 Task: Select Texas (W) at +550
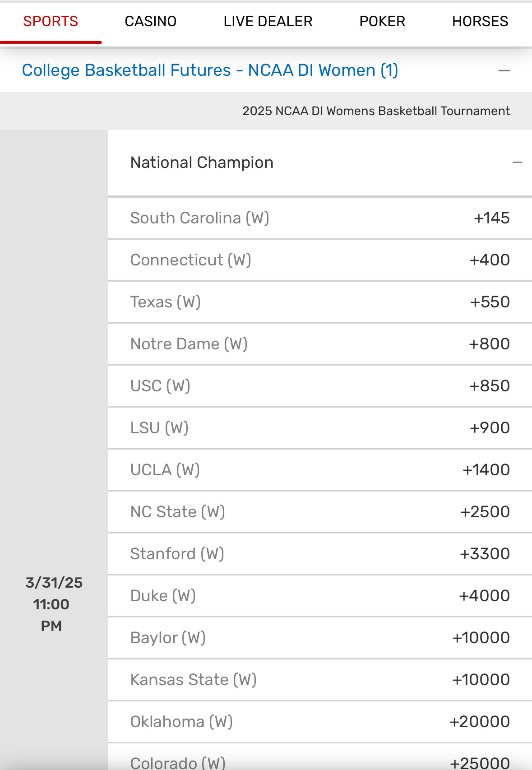click(490, 302)
